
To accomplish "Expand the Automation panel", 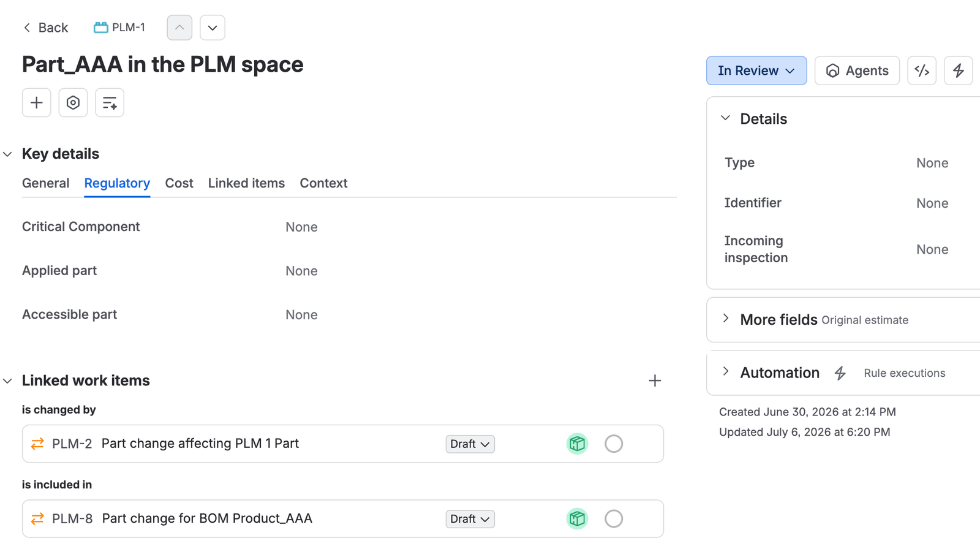I will click(x=726, y=372).
